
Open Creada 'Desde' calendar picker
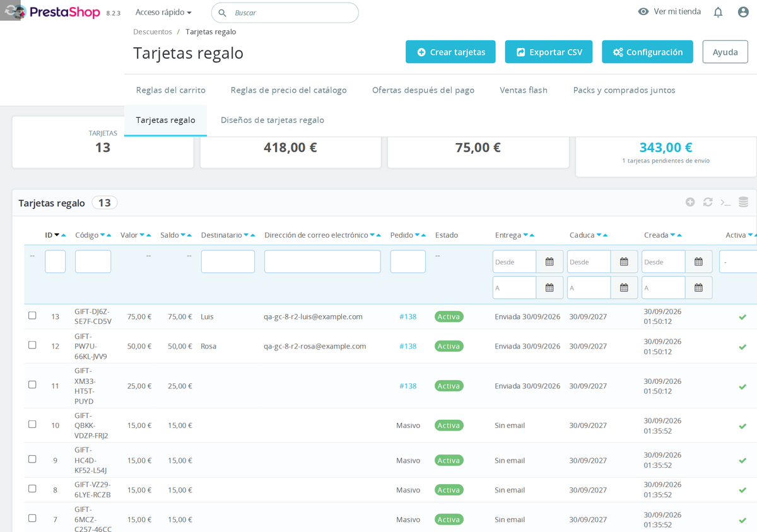click(698, 262)
